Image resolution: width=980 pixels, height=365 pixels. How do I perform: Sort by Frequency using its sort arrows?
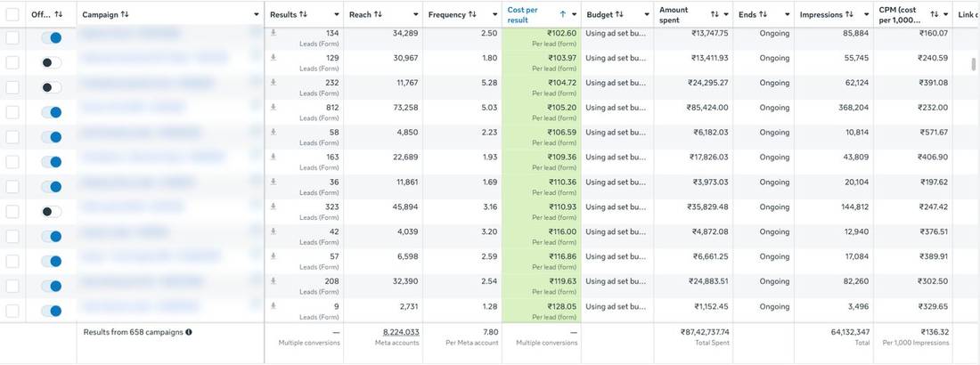click(472, 14)
